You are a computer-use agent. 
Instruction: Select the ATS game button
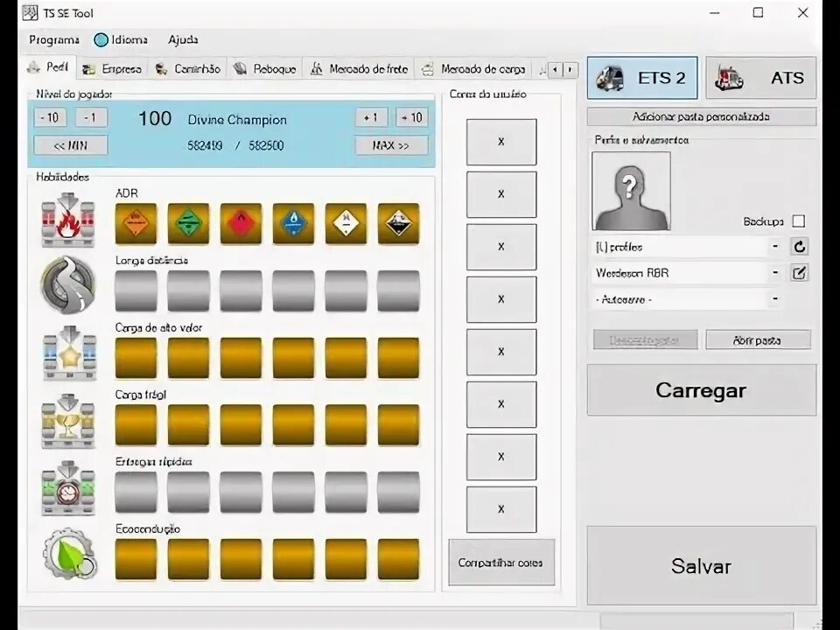click(x=761, y=78)
